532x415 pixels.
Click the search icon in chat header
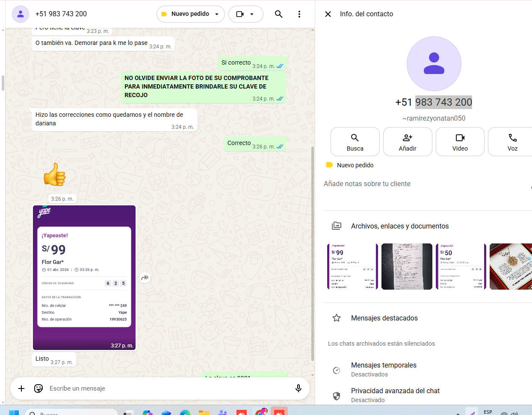click(x=278, y=14)
